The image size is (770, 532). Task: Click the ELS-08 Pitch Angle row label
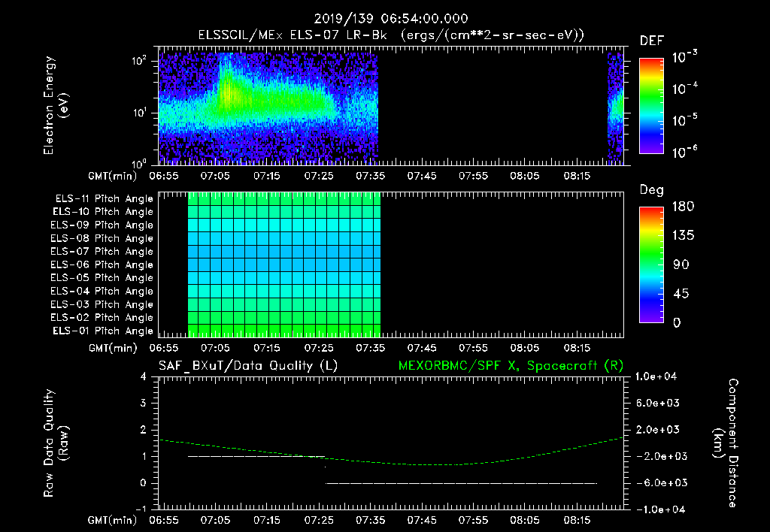(102, 238)
